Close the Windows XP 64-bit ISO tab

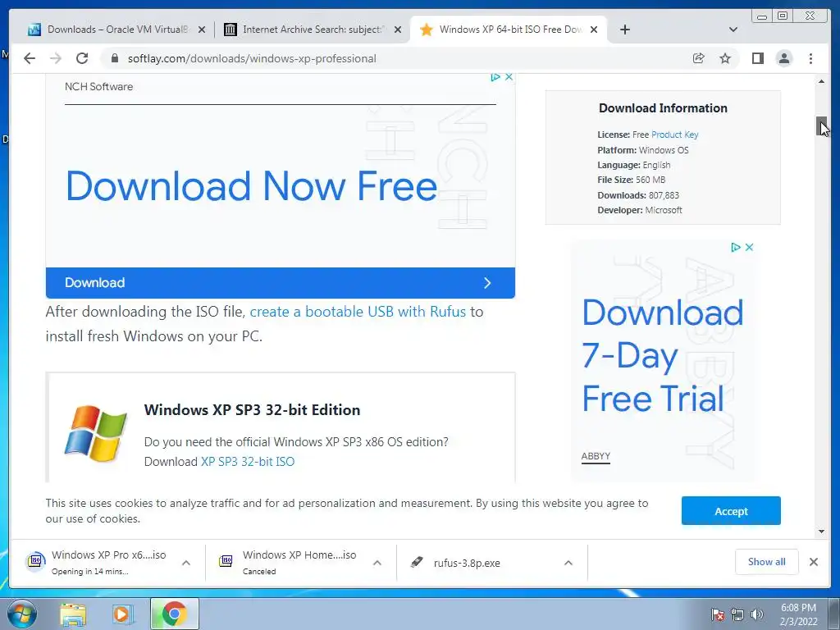[x=594, y=30]
